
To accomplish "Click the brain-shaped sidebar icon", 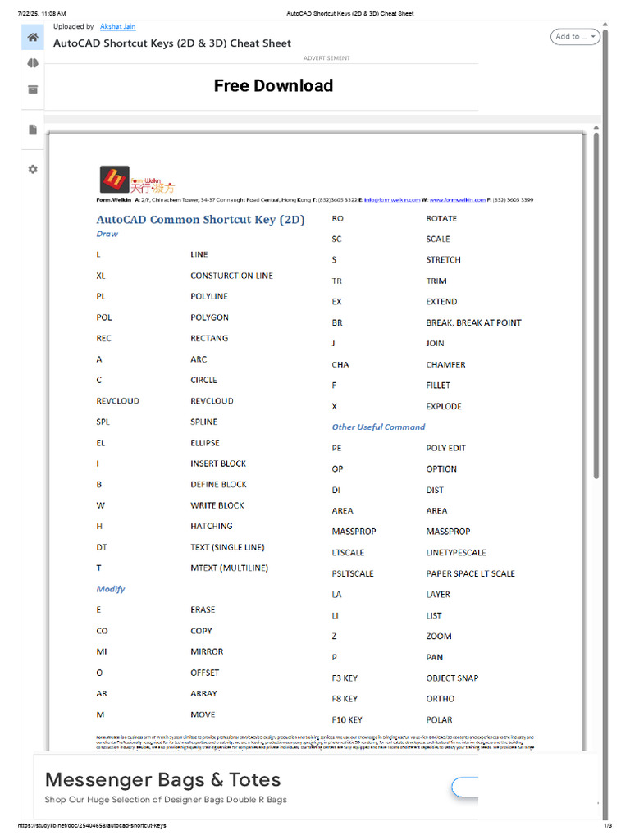I will coord(33,63).
